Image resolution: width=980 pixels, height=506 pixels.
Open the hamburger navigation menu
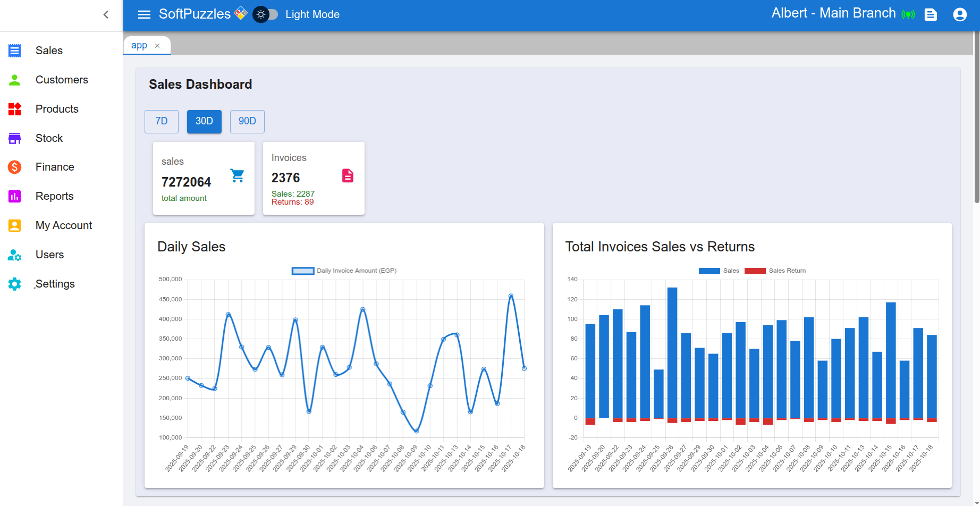[144, 14]
